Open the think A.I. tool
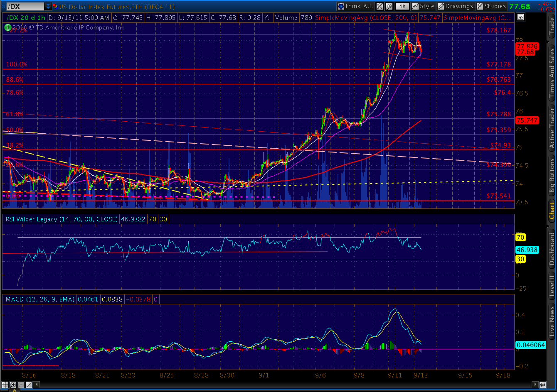The width and height of the screenshot is (557, 392). (x=355, y=6)
